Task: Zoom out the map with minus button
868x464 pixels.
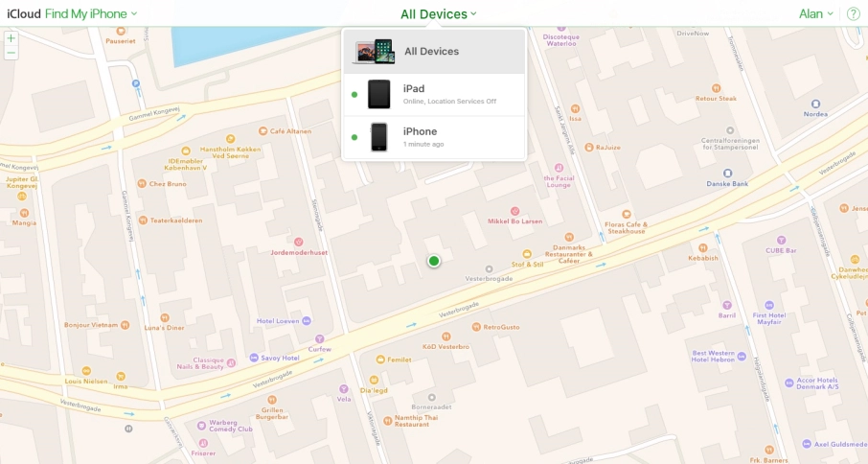Action: pyautogui.click(x=11, y=53)
